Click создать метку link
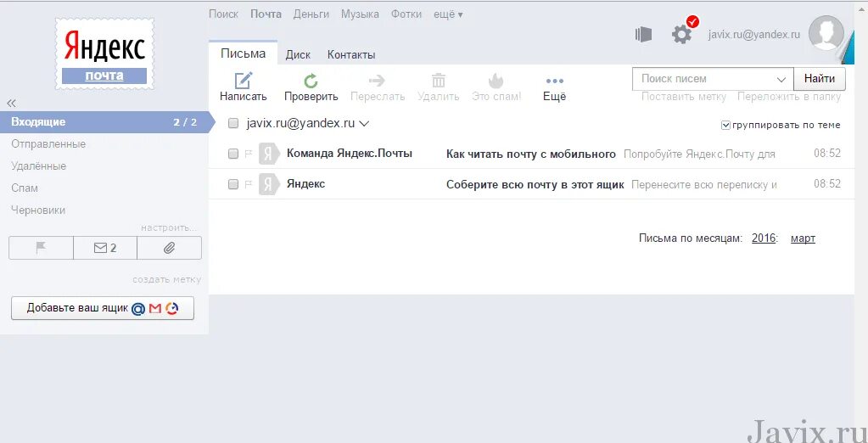Viewport: 868px width, 443px height. click(166, 280)
